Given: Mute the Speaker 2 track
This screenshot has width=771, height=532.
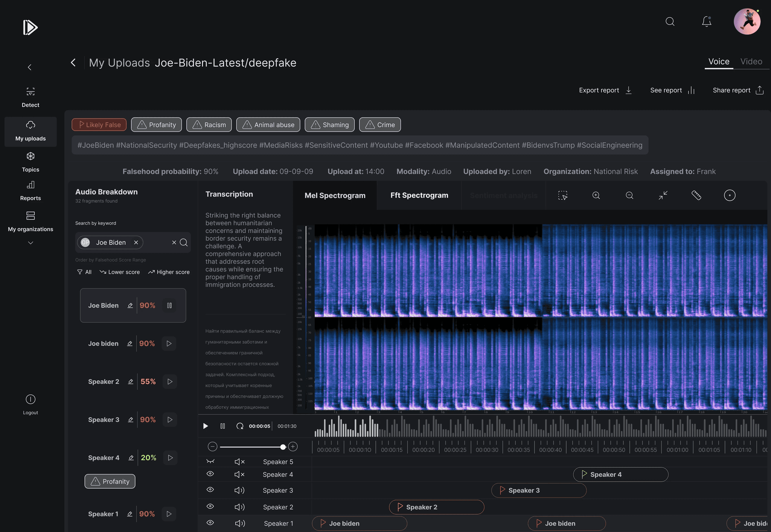Looking at the screenshot, I should pyautogui.click(x=239, y=507).
